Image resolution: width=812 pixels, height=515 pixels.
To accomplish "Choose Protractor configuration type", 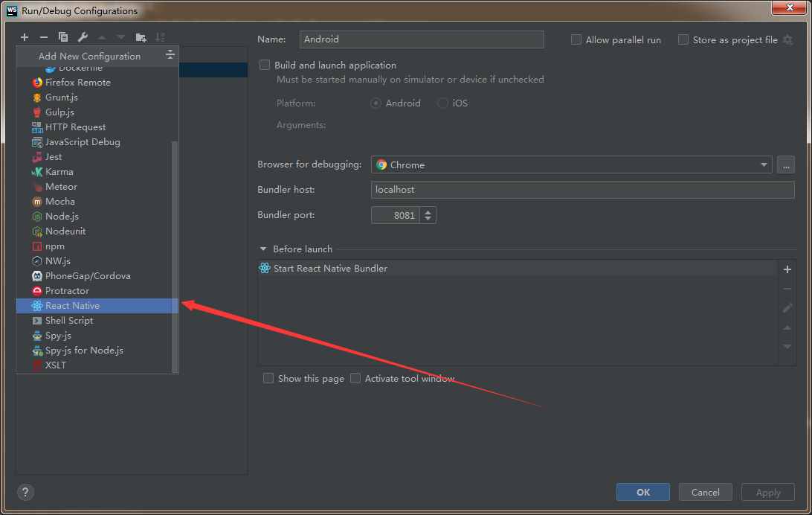I will coord(97,291).
